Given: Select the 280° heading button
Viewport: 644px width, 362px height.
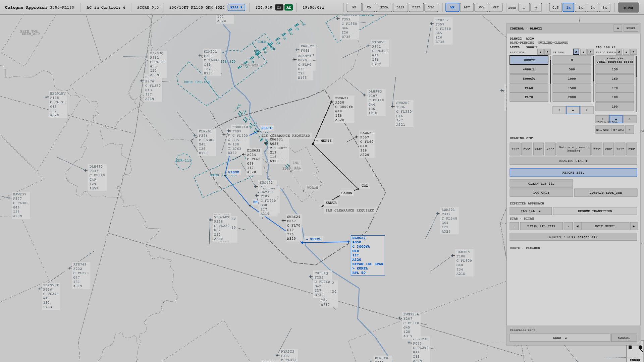Looking at the screenshot, I should (x=608, y=149).
